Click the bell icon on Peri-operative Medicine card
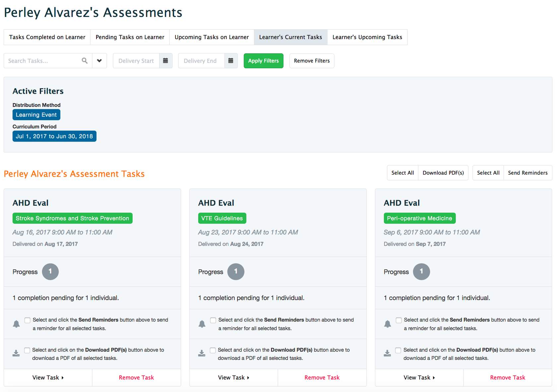 (387, 324)
